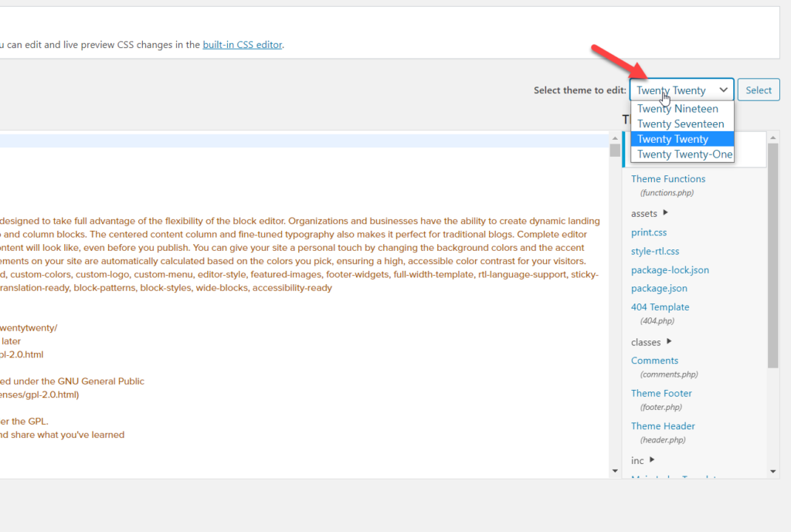791x532 pixels.
Task: Open the built-in CSS editor link
Action: pos(242,44)
